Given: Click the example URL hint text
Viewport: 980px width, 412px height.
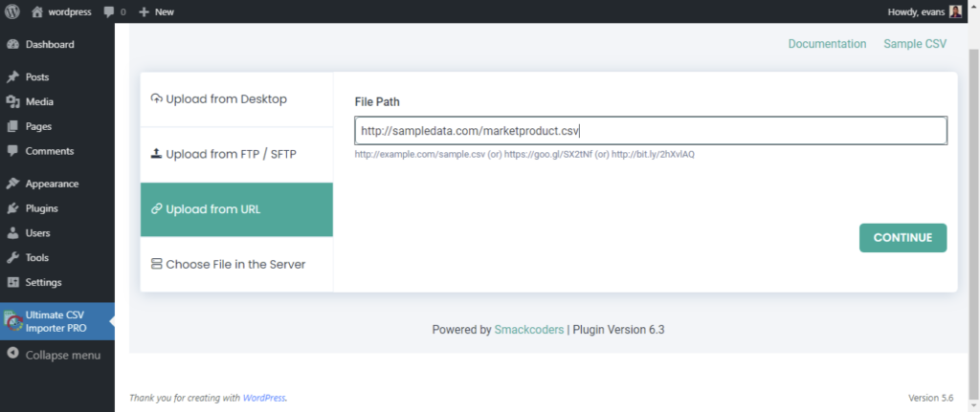Looking at the screenshot, I should tap(524, 154).
